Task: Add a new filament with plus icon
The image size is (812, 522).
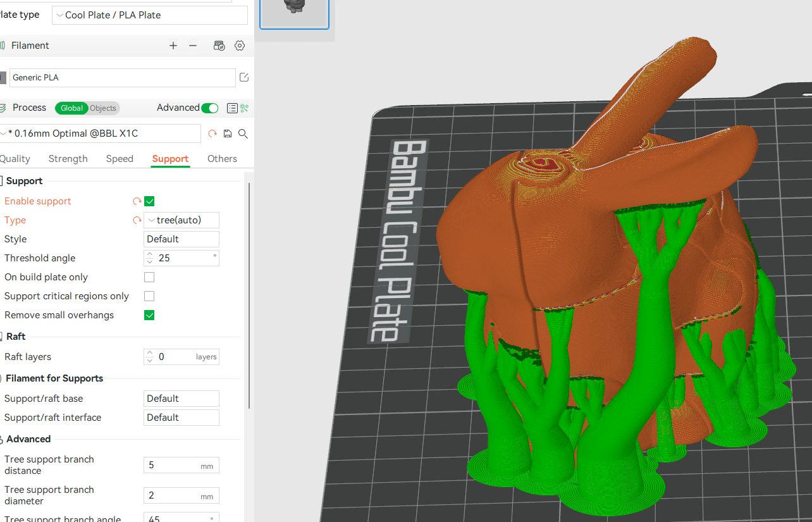Action: point(173,46)
